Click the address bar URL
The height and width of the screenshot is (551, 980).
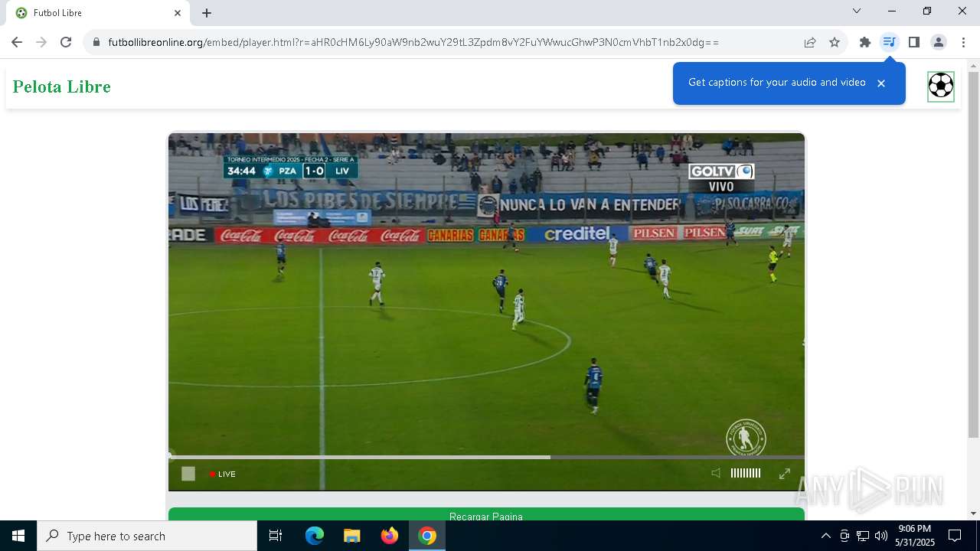tap(413, 42)
